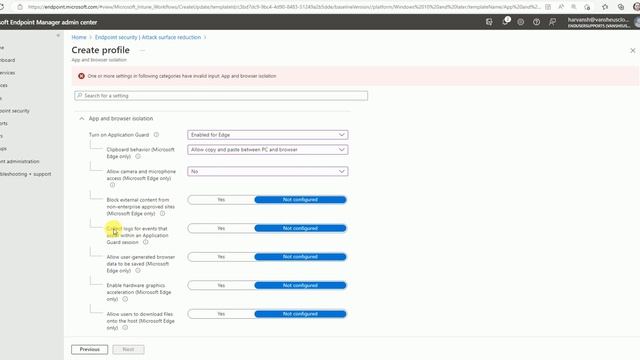Click the browser read aloud icon
640x360 pixels.
(561, 7)
